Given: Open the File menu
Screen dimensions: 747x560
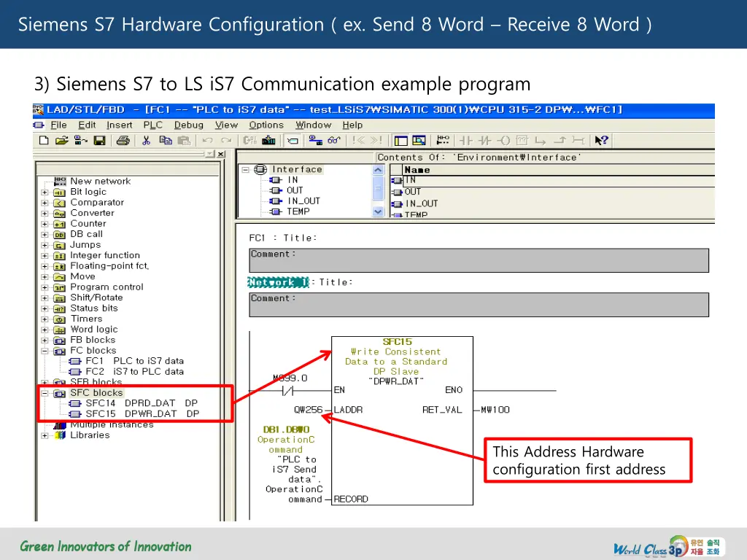Looking at the screenshot, I should (58, 125).
